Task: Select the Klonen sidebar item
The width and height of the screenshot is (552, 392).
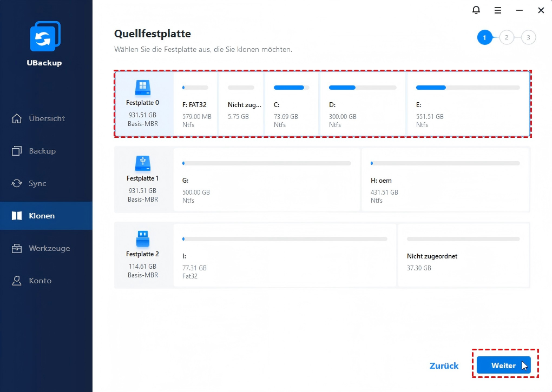Action: click(x=42, y=216)
